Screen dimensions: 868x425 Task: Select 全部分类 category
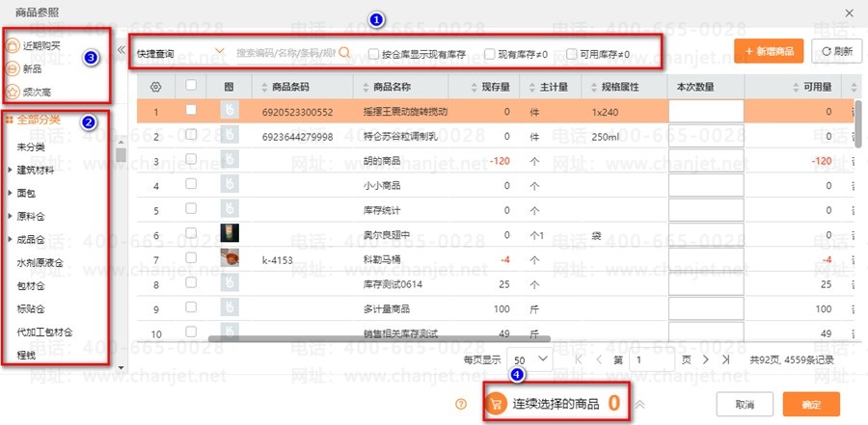(x=39, y=119)
